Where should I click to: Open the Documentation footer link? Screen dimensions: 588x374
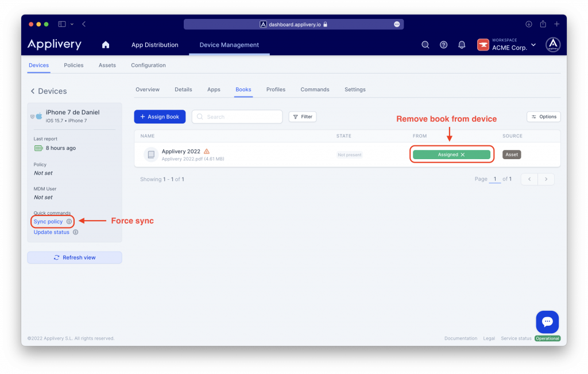[461, 338]
